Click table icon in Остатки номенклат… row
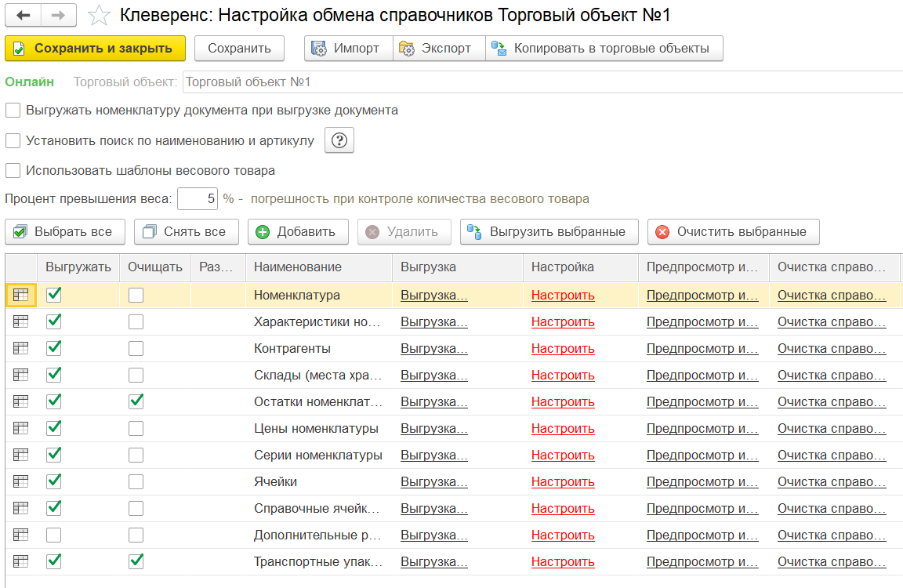This screenshot has height=588, width=903. point(20,401)
